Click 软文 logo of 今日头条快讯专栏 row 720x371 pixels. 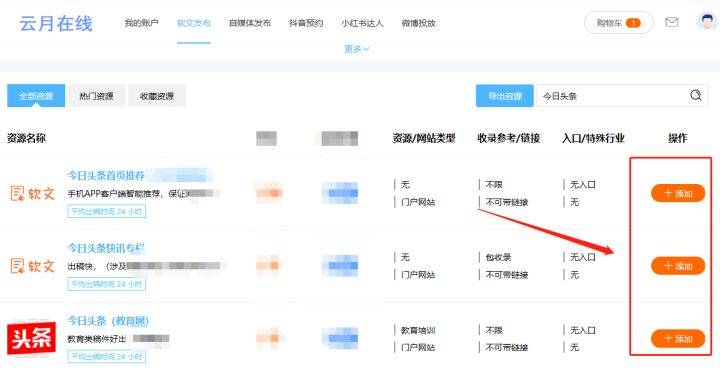point(33,266)
